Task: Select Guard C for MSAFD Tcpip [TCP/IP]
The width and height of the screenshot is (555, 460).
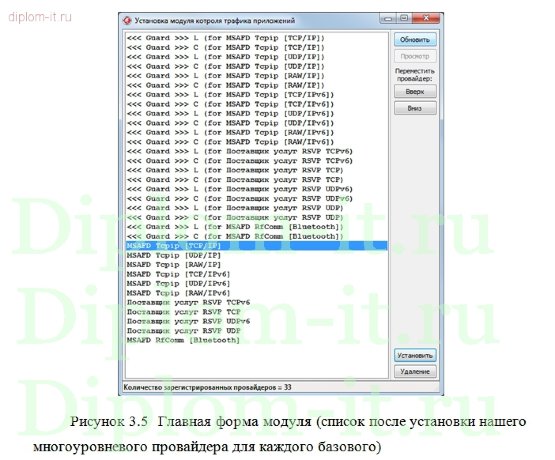Action: [256, 47]
